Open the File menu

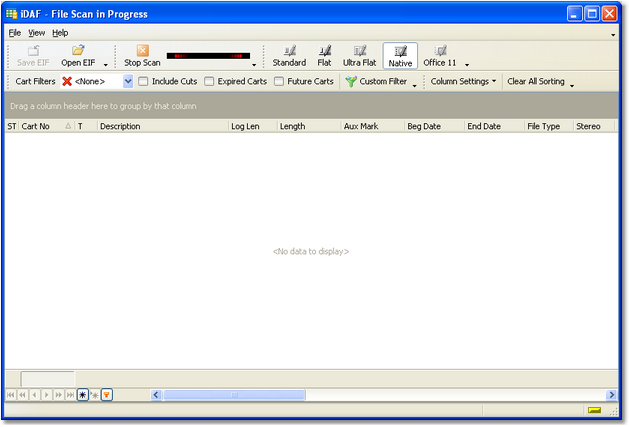(15, 33)
